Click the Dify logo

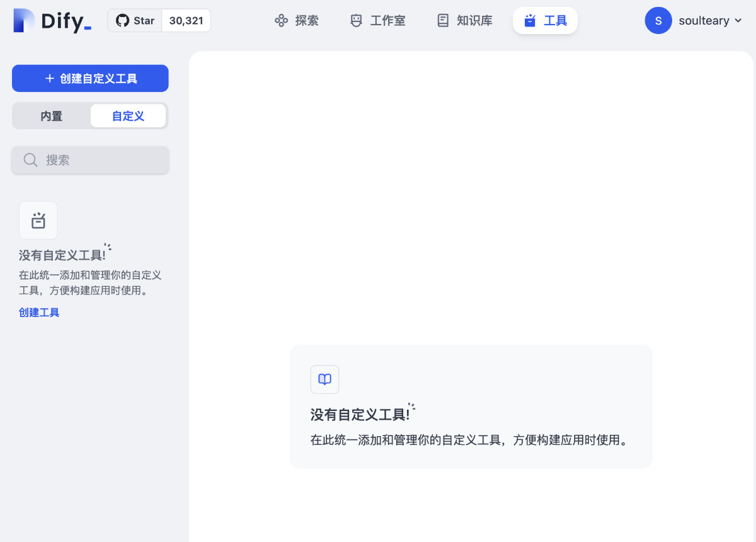click(52, 21)
